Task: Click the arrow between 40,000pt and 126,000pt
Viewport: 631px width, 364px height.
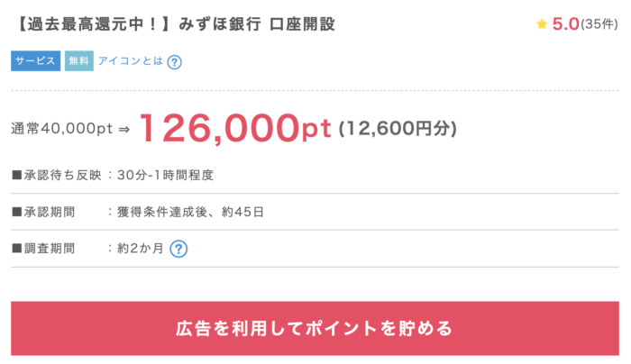Action: point(124,130)
